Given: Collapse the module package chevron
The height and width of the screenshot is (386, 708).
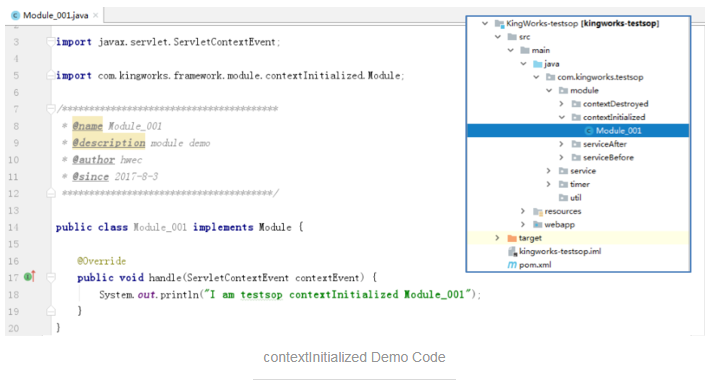Looking at the screenshot, I should pos(549,91).
